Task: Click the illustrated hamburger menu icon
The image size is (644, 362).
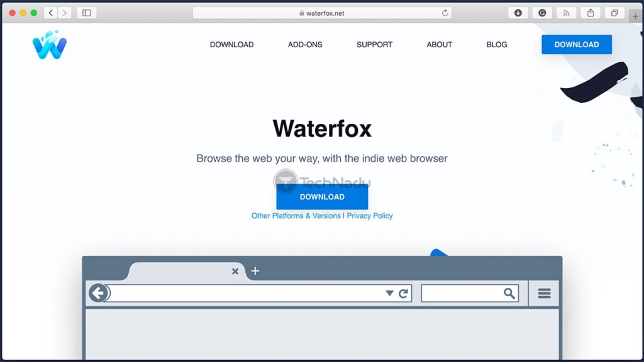Action: point(544,293)
